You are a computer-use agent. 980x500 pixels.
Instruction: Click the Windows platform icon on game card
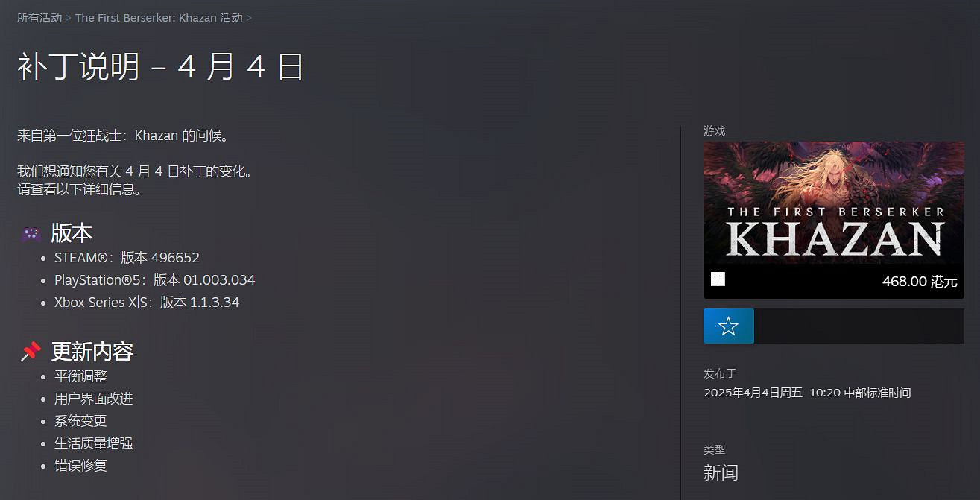tap(718, 279)
